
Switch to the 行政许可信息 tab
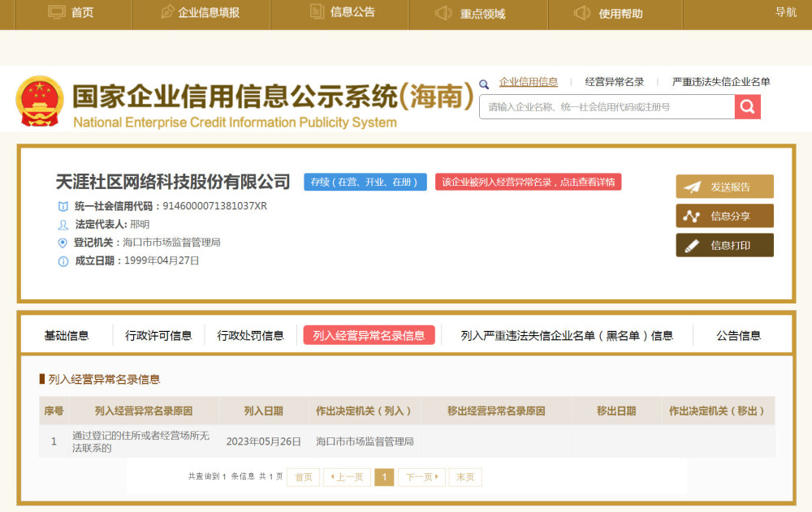[x=158, y=335]
